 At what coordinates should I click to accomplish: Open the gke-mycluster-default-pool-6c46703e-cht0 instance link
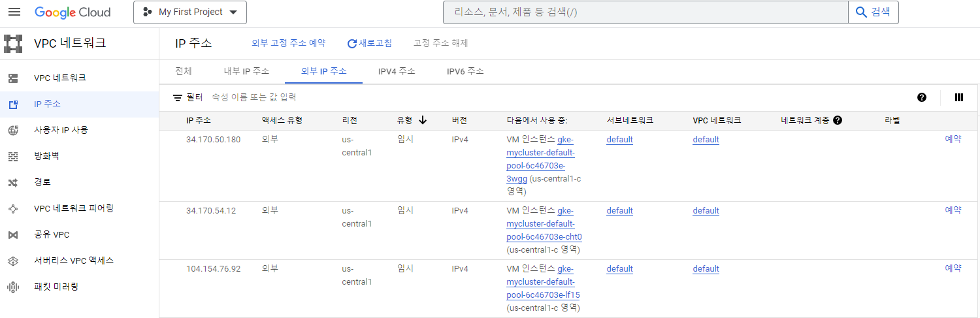click(x=544, y=224)
